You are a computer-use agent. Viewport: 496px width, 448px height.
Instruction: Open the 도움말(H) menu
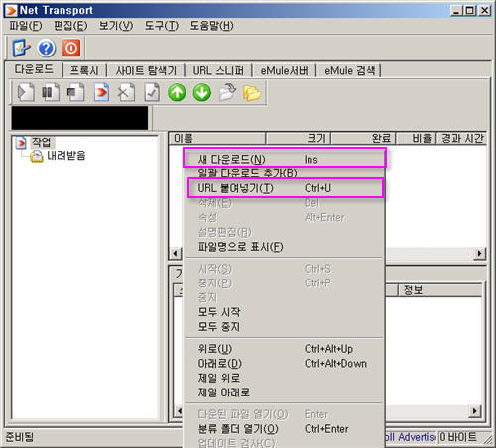point(211,26)
